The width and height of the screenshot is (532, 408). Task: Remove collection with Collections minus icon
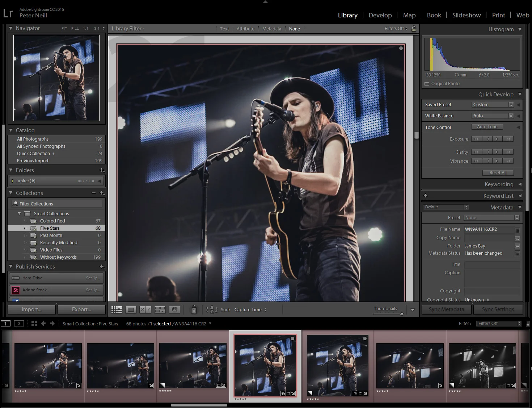click(94, 193)
